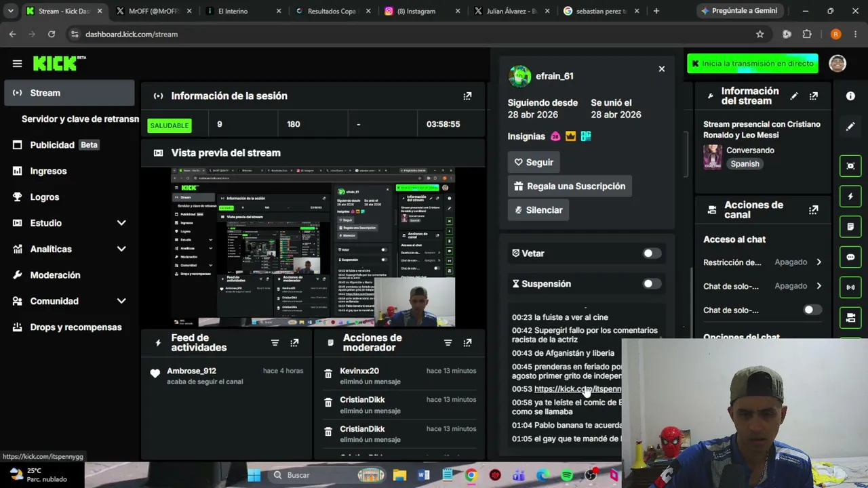Screen dimensions: 868x488
Task: Go to Publicidad Beta in the sidebar
Action: pos(69,145)
